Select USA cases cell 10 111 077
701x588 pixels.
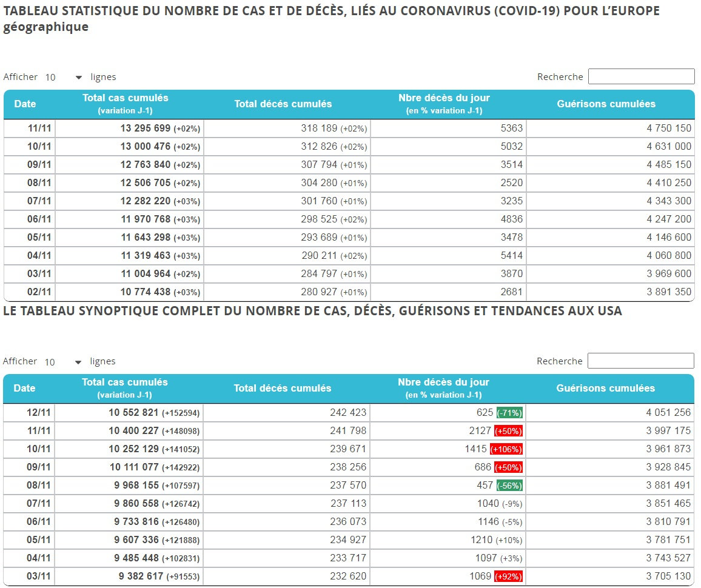click(x=129, y=467)
